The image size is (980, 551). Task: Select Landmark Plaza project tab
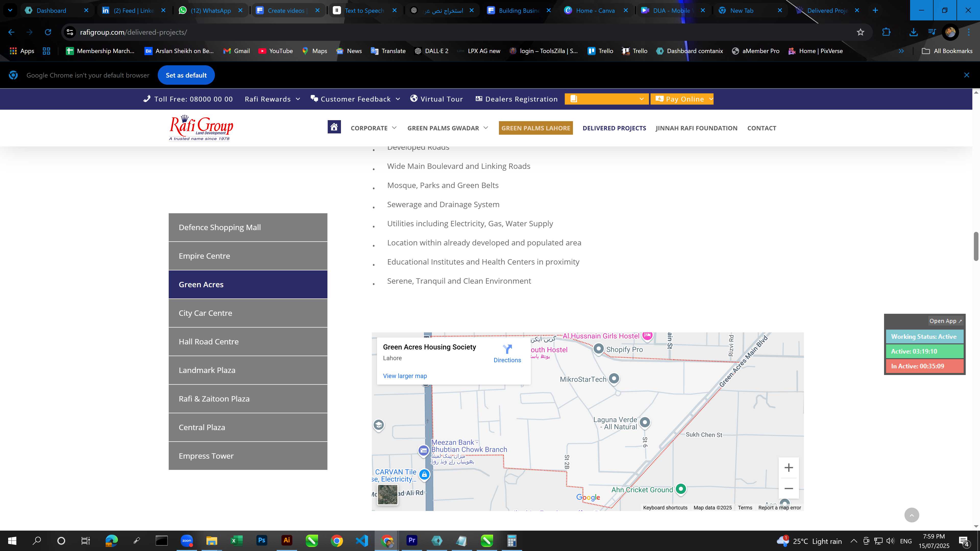coord(248,370)
